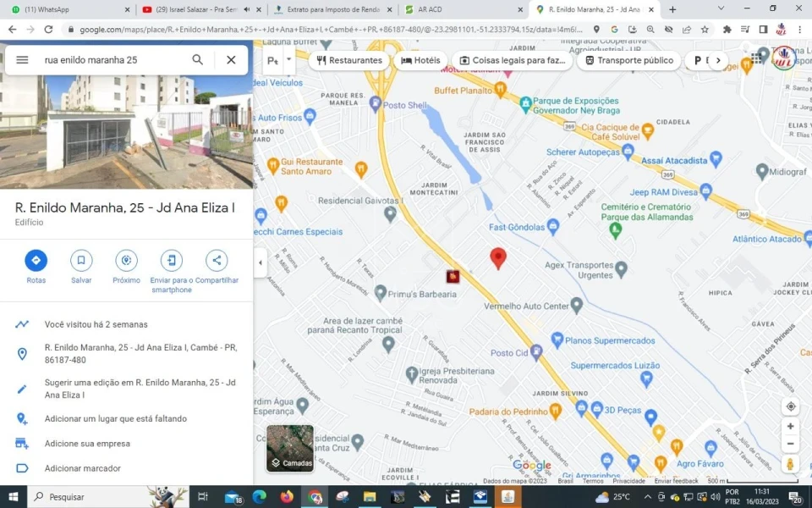Click the Windows Start button

[x=13, y=497]
